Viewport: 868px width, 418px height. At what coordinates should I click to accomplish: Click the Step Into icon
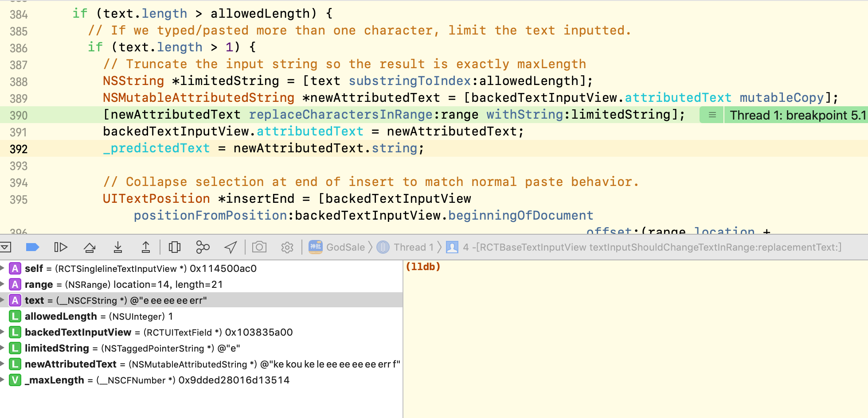point(117,247)
